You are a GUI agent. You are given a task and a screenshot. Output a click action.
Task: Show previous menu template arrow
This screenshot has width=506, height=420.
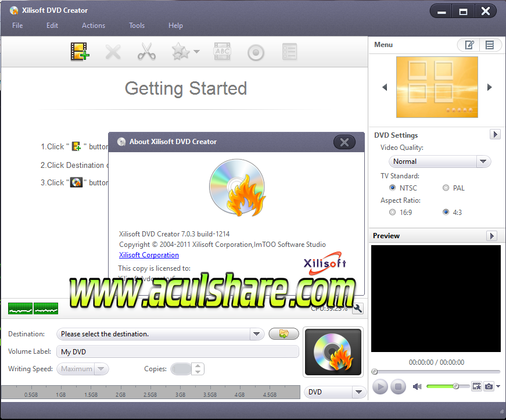pos(385,87)
